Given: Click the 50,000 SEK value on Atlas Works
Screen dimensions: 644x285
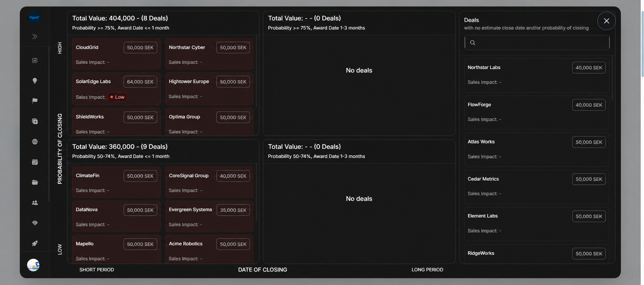Looking at the screenshot, I should tap(589, 142).
